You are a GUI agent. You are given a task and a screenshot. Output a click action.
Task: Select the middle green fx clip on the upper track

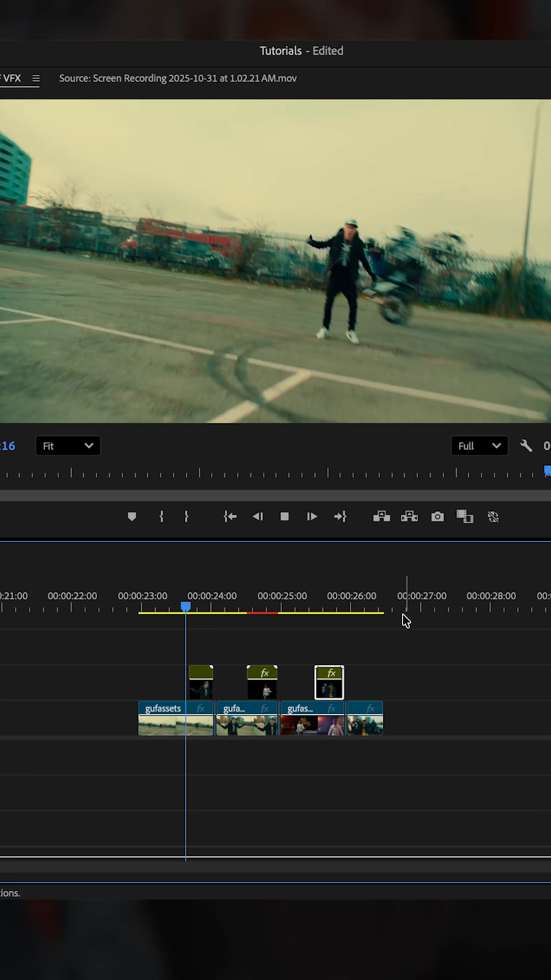point(262,682)
